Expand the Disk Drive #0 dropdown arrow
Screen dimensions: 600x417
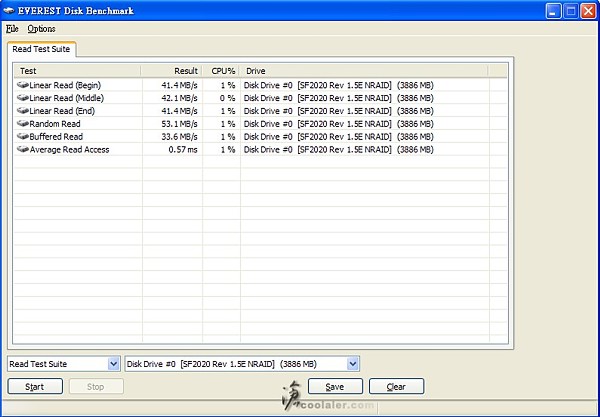coord(353,363)
